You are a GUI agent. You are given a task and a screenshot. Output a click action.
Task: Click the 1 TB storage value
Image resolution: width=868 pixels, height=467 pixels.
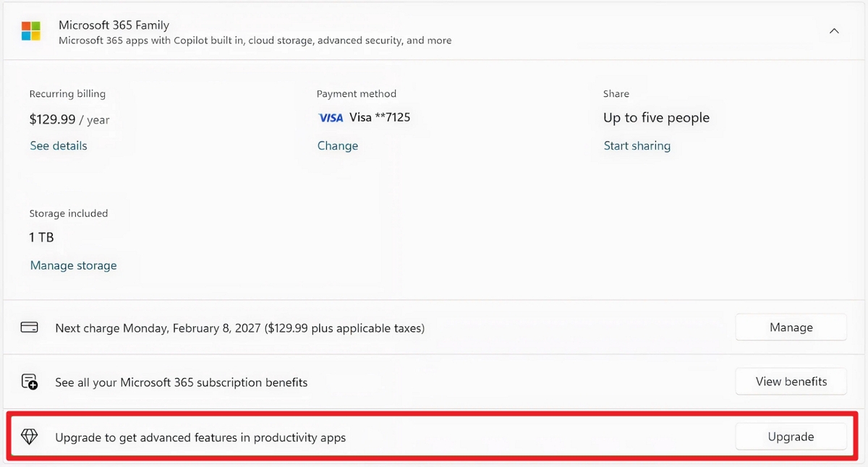click(x=41, y=236)
